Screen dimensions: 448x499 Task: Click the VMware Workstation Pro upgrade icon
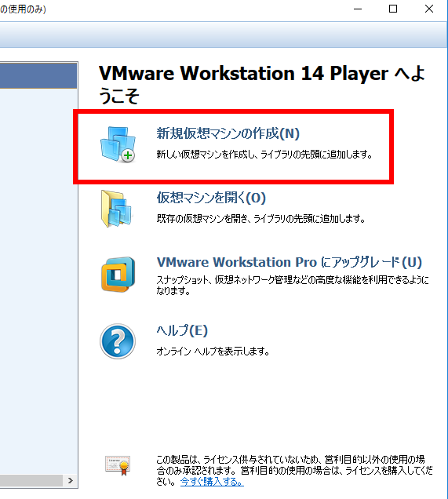[118, 275]
